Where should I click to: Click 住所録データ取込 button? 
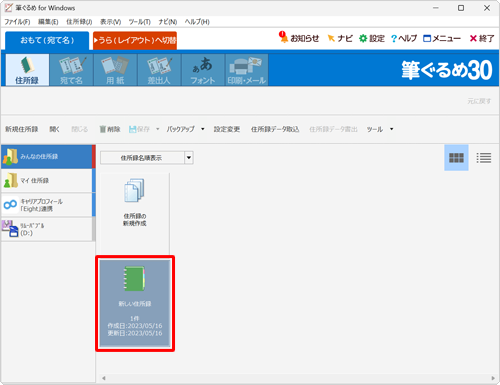(275, 129)
